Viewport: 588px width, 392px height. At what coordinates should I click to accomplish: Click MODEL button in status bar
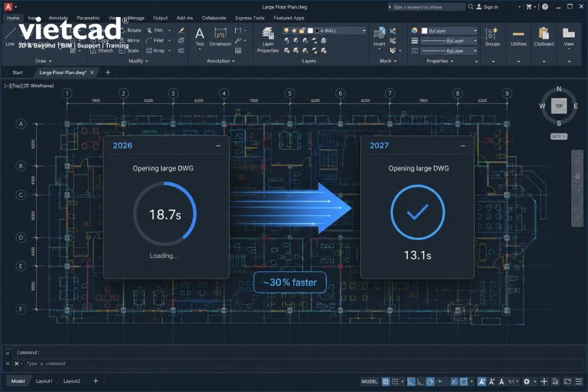click(369, 382)
